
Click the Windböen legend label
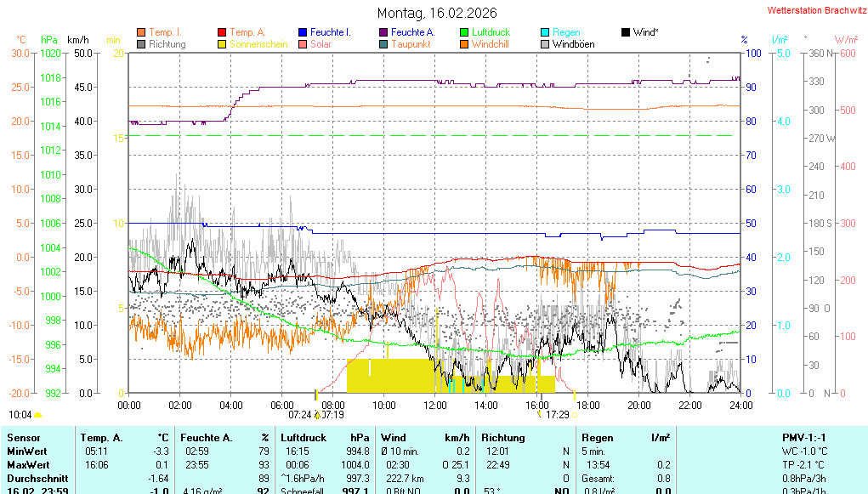click(573, 44)
